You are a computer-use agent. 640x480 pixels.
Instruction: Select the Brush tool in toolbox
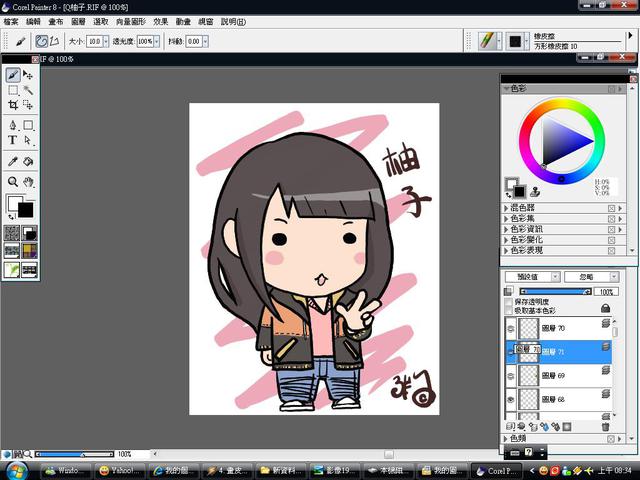[x=13, y=75]
